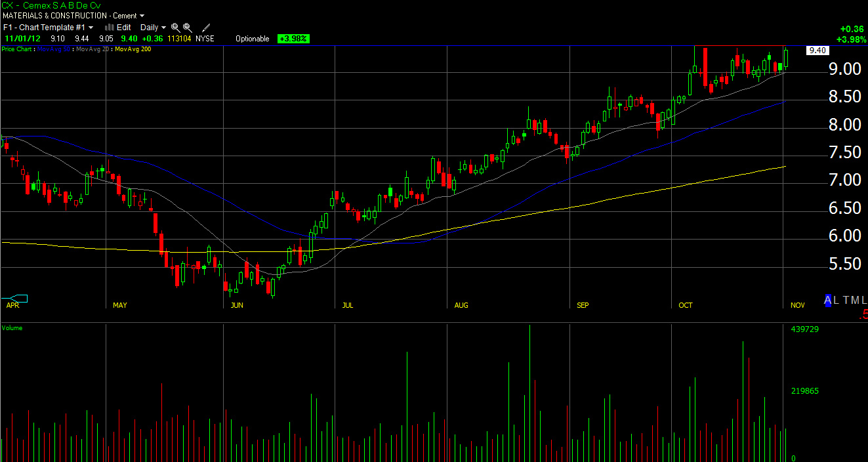Click the 113104 volume value

coord(179,39)
